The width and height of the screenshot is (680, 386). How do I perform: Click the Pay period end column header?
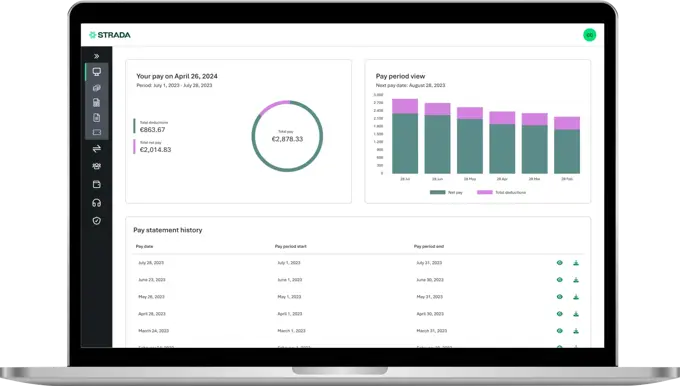(x=428, y=246)
